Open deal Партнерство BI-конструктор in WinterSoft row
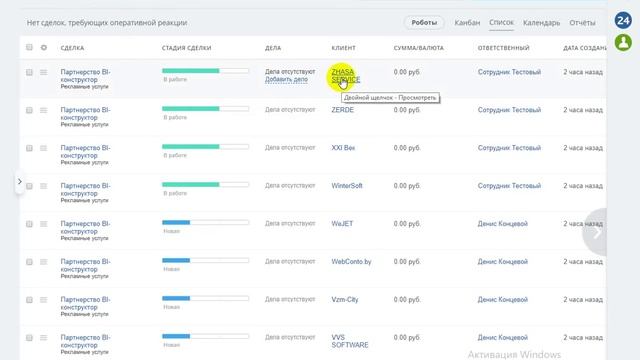Image resolution: width=640 pixels, height=360 pixels. point(85,189)
